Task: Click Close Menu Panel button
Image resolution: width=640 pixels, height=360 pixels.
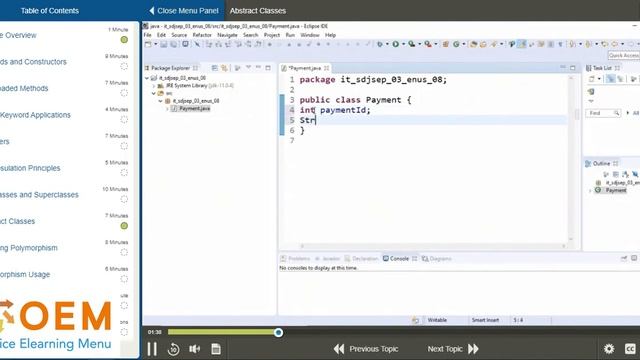Action: [184, 11]
